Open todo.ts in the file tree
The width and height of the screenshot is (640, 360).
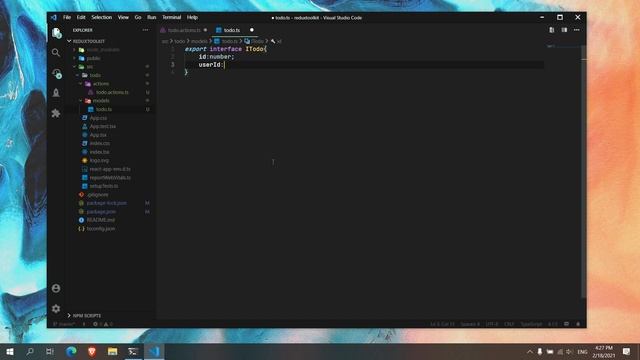[x=104, y=109]
